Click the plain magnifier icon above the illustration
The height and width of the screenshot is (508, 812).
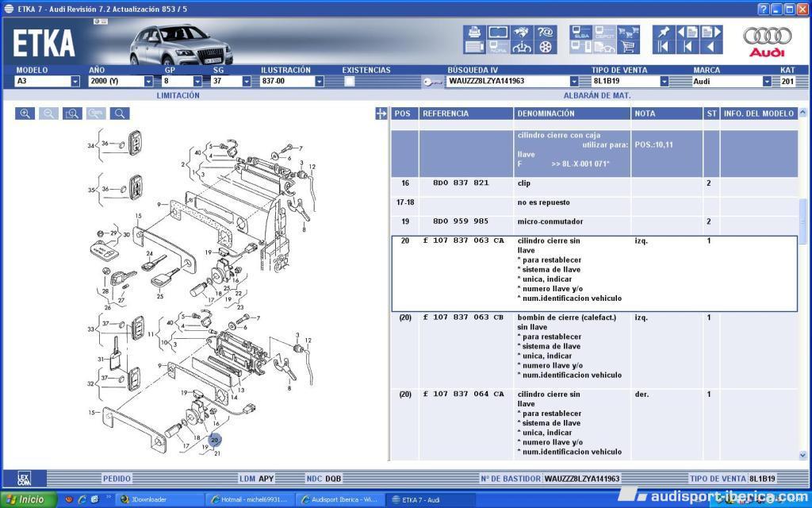click(x=120, y=114)
